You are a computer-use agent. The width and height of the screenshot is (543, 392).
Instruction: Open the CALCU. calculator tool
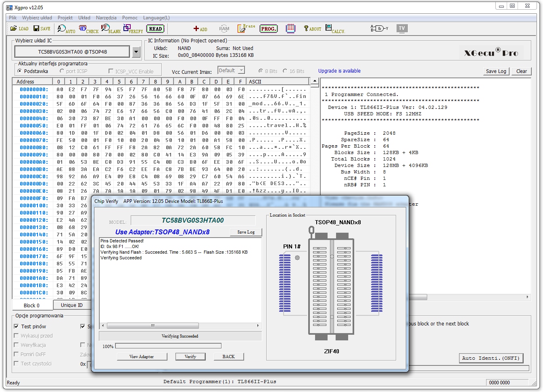click(335, 29)
